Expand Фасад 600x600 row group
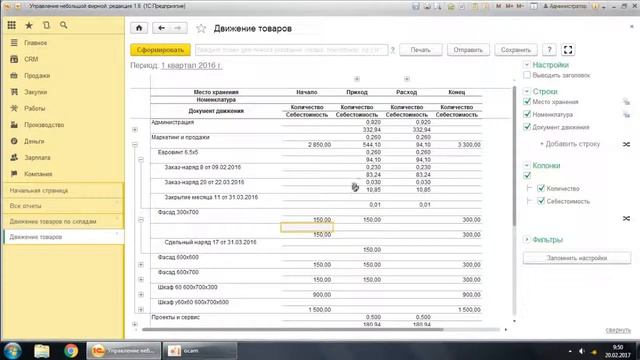This screenshot has width=640, height=360. 141,264
